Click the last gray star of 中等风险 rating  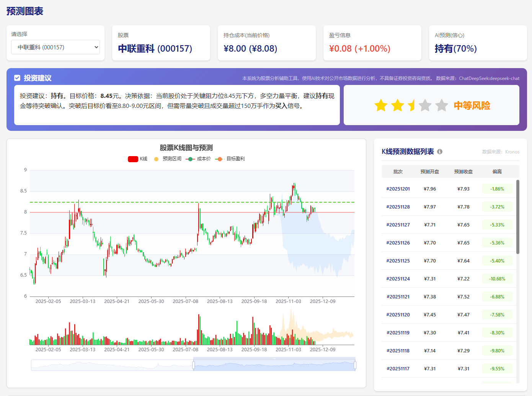[442, 105]
